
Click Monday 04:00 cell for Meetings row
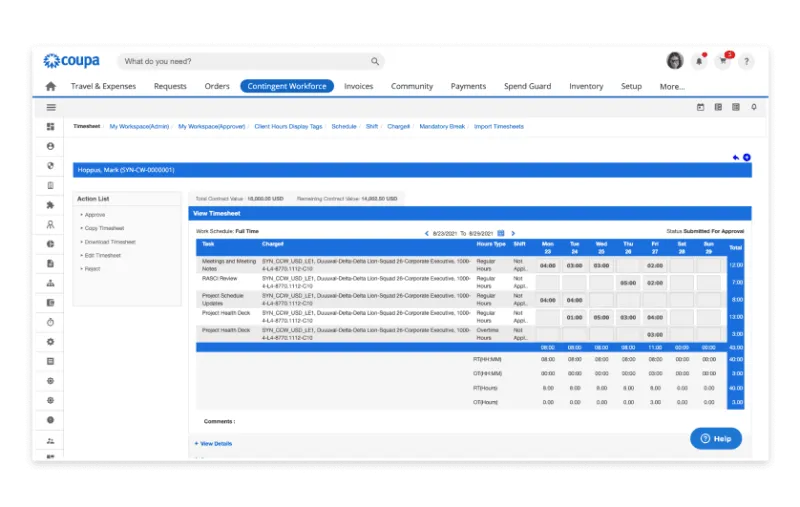pos(548,265)
